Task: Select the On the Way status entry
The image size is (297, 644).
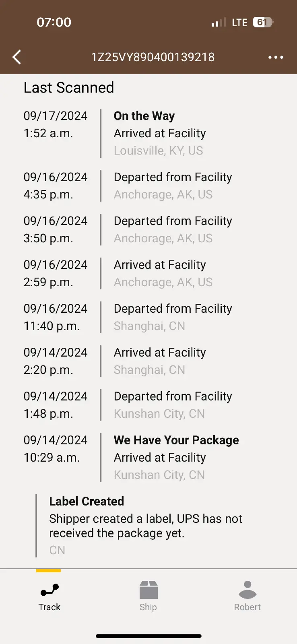Action: coord(144,116)
